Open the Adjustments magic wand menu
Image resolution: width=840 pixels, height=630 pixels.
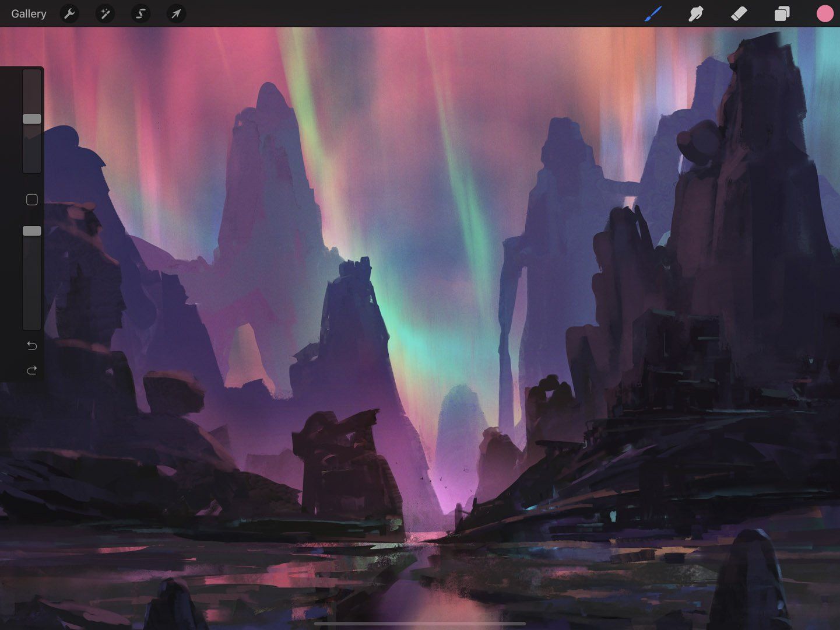[105, 13]
